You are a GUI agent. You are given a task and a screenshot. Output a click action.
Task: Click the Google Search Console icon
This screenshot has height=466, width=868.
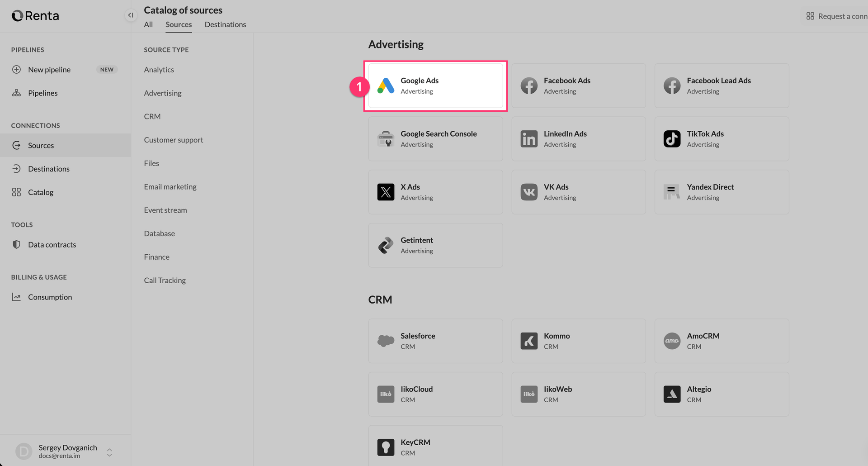pos(386,139)
